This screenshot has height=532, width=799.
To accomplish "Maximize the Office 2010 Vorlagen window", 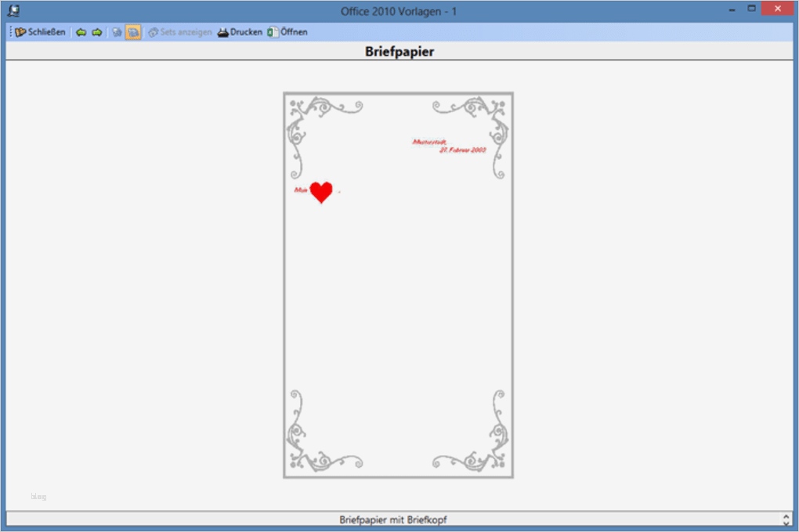I will click(752, 9).
